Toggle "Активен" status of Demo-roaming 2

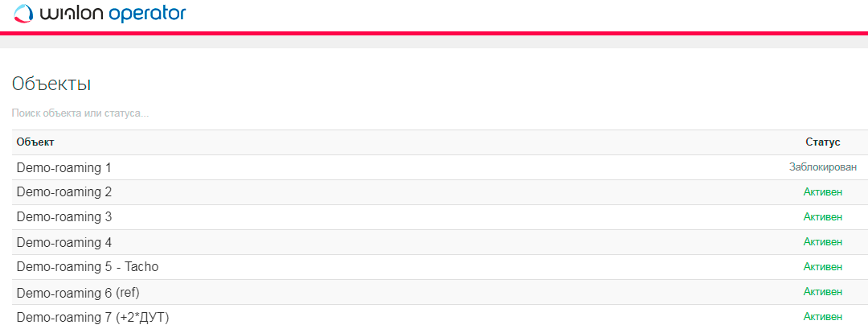[822, 192]
